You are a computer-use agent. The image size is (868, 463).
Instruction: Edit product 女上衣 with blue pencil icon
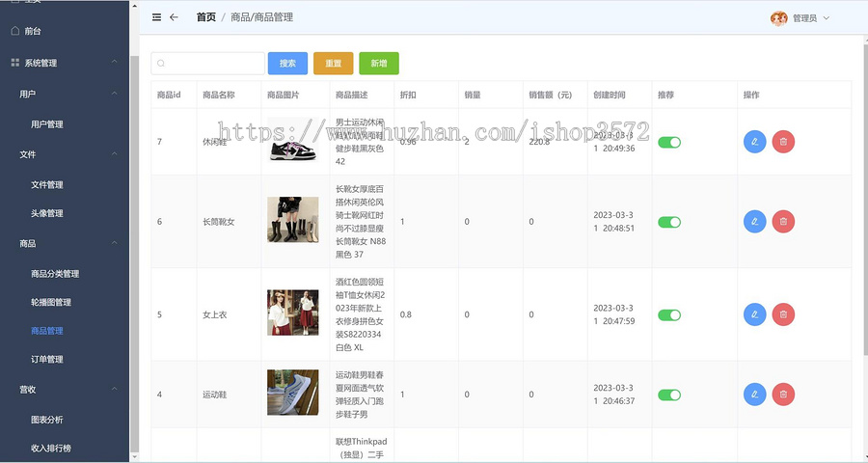click(754, 314)
